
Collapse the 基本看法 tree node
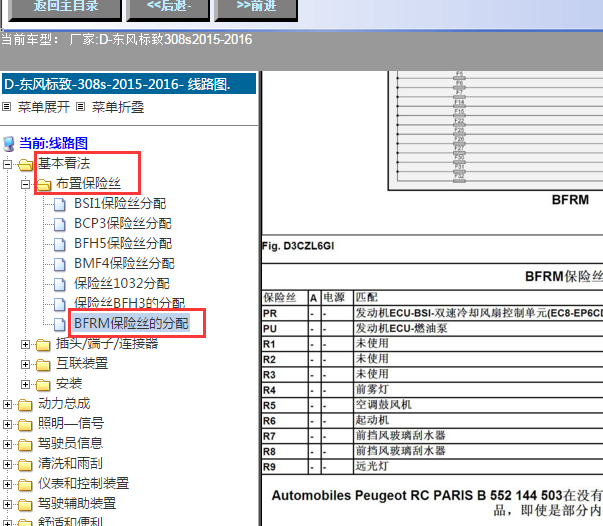coord(7,165)
